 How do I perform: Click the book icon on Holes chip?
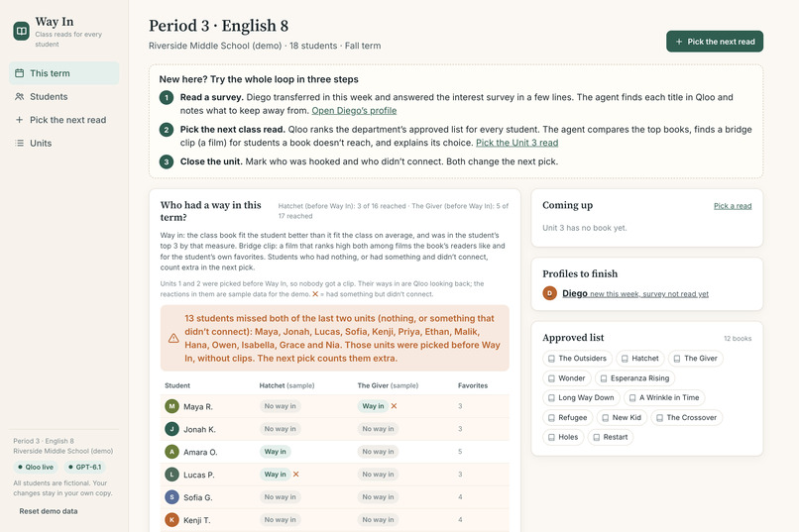tap(551, 437)
